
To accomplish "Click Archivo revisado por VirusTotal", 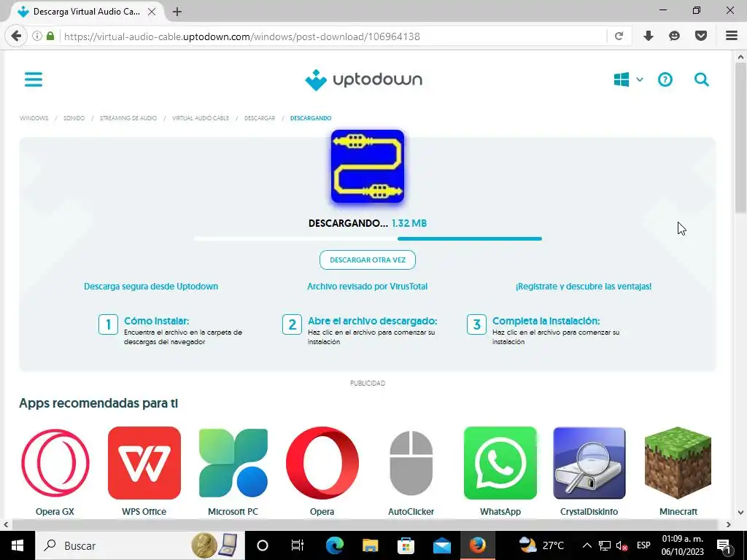I will pyautogui.click(x=368, y=286).
